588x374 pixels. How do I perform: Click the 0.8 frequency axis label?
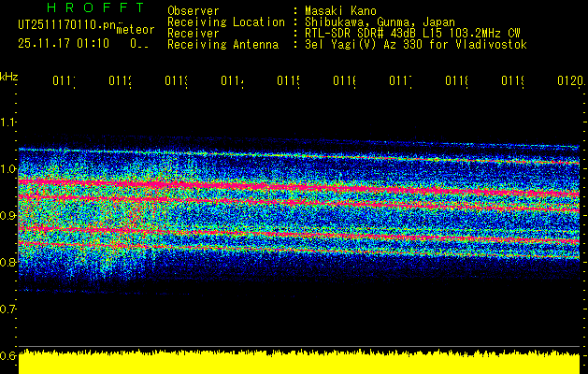coord(8,263)
